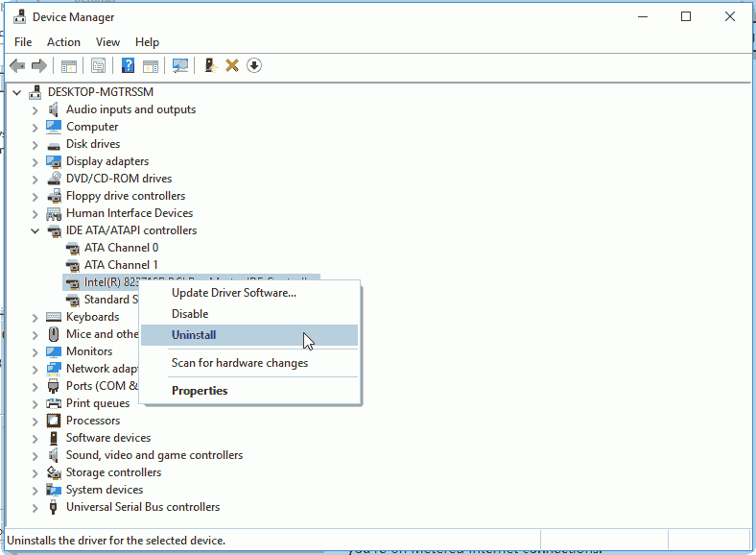756x555 pixels.
Task: Click the Monitors icon
Action: [x=54, y=351]
